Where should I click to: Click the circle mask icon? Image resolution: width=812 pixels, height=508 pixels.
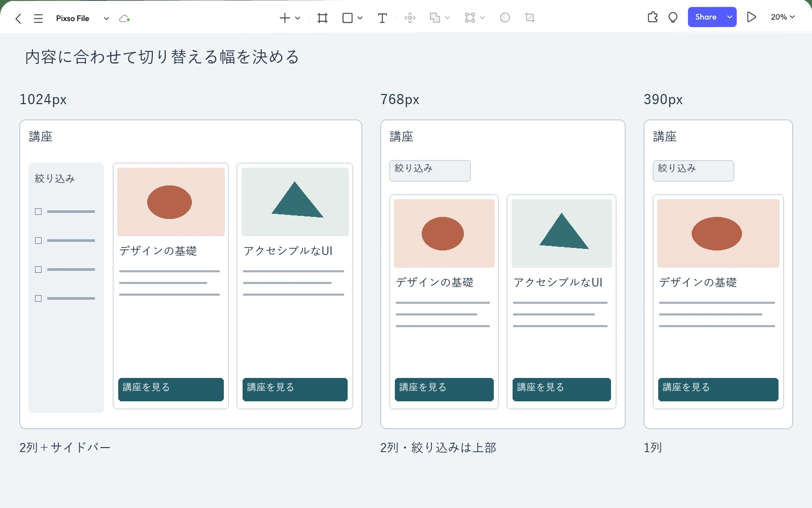coord(505,18)
